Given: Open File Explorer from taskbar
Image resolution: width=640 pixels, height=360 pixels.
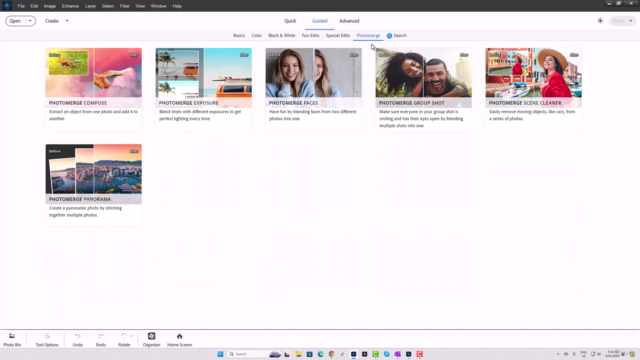Looking at the screenshot, I should (298, 354).
